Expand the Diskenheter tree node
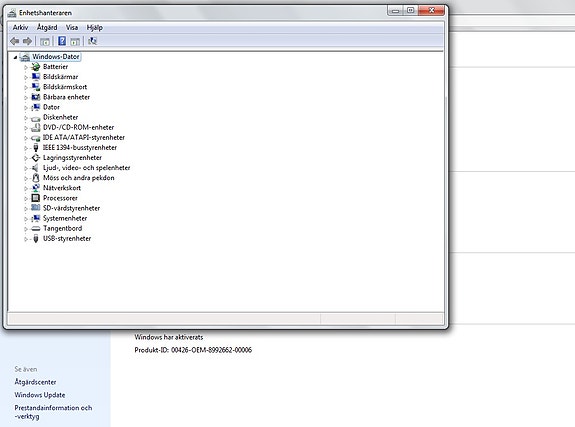The height and width of the screenshot is (427, 575). pos(26,118)
